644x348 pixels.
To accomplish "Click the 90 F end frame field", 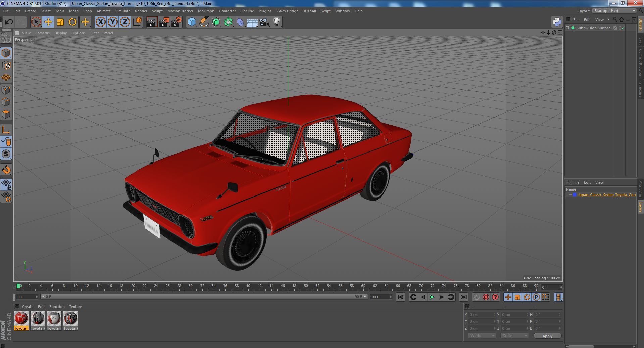I will (x=381, y=297).
